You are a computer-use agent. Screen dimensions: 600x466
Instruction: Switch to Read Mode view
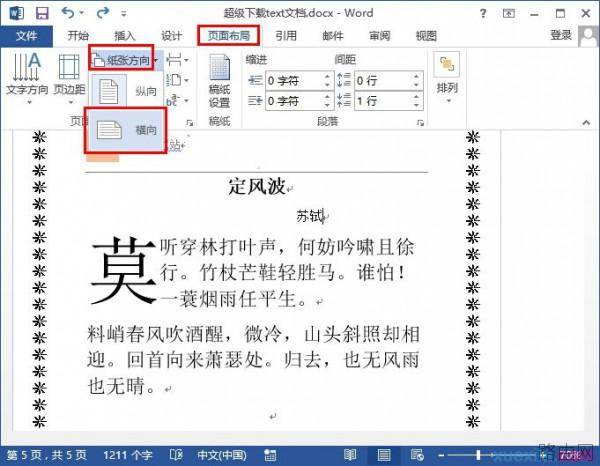[350, 455]
